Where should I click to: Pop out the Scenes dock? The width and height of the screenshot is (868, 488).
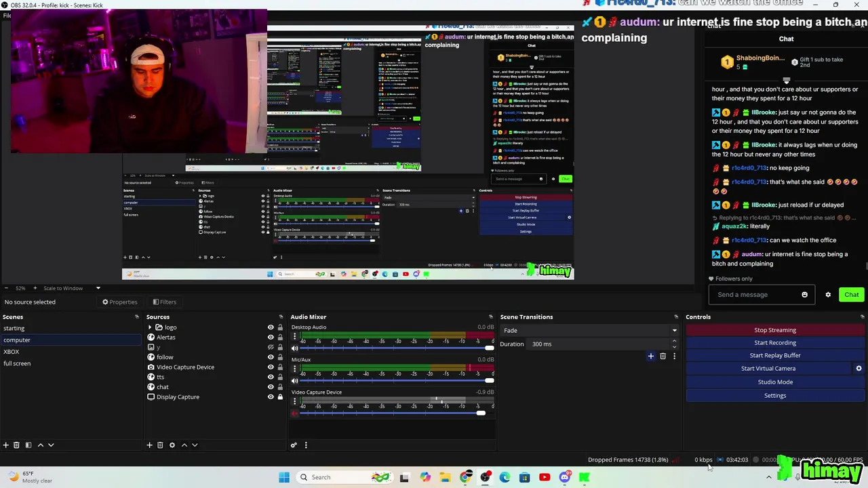click(x=137, y=317)
